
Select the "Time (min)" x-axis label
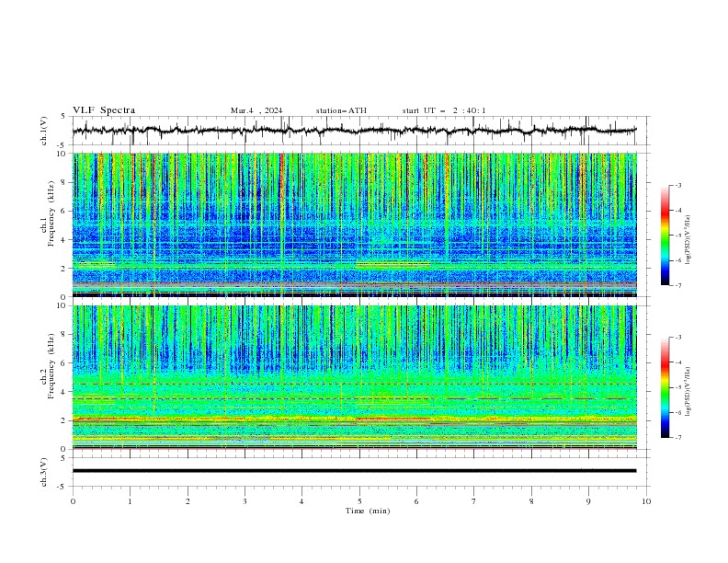click(368, 511)
